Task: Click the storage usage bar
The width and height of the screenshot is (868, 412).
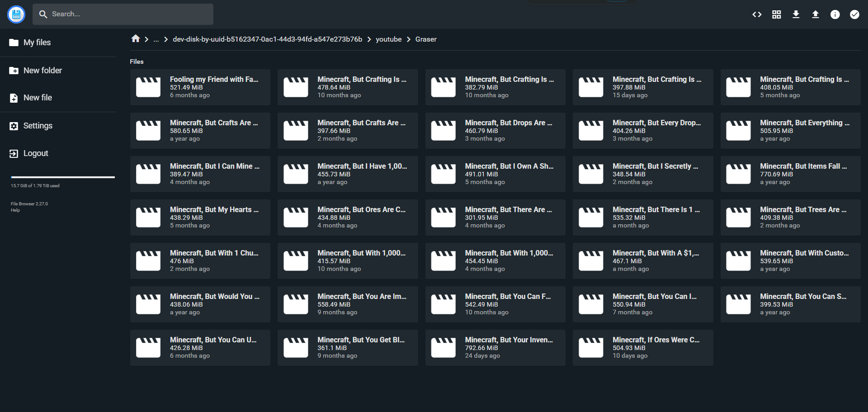Action: point(63,177)
